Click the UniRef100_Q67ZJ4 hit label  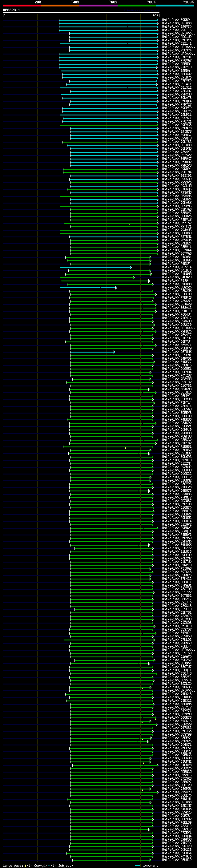coord(177,267)
